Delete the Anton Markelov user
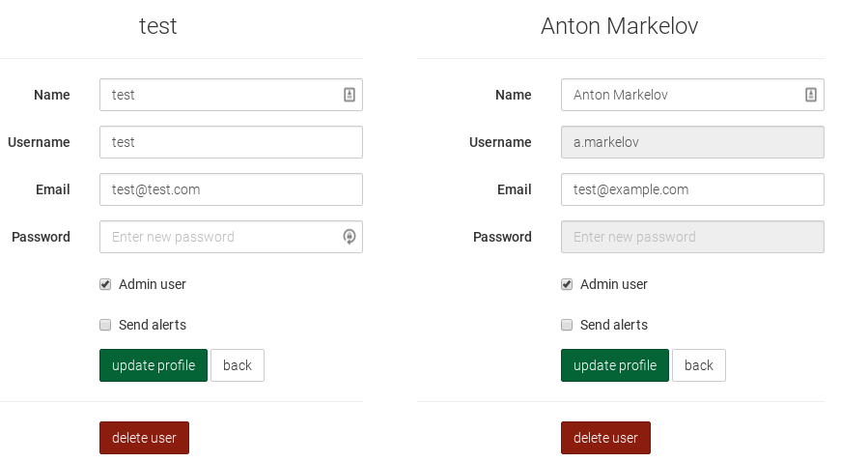 tap(606, 438)
